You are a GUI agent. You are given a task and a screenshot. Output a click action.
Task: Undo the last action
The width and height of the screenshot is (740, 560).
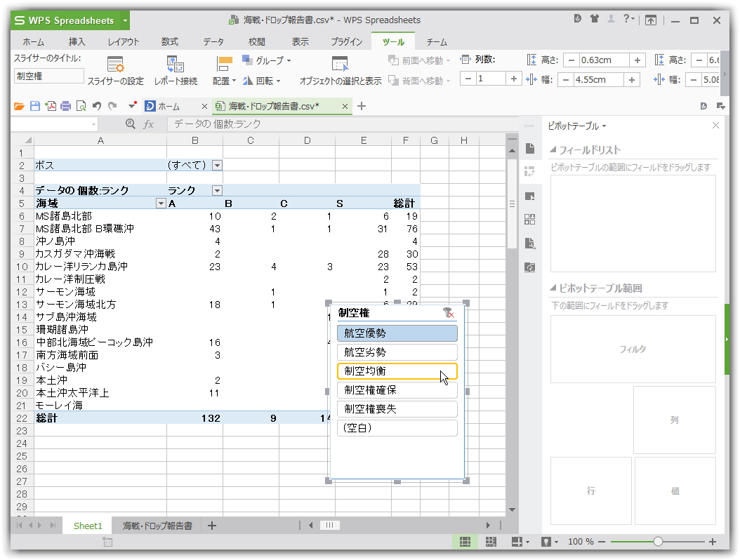click(97, 106)
